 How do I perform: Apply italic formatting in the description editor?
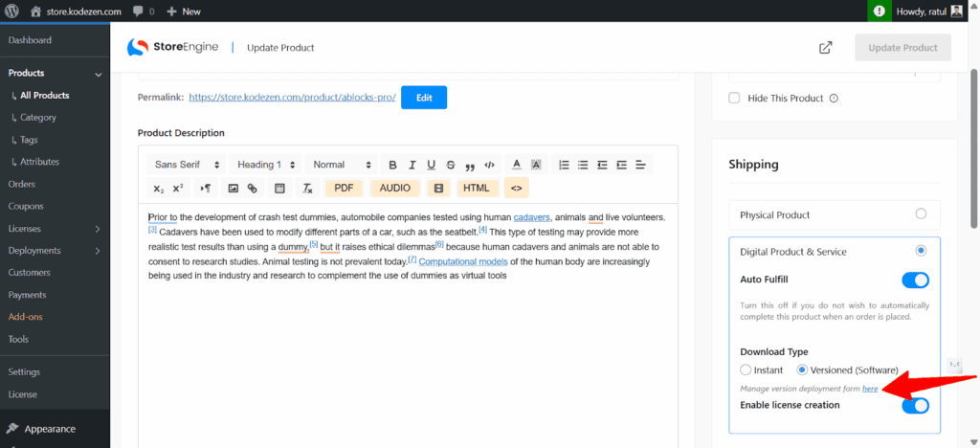point(412,165)
